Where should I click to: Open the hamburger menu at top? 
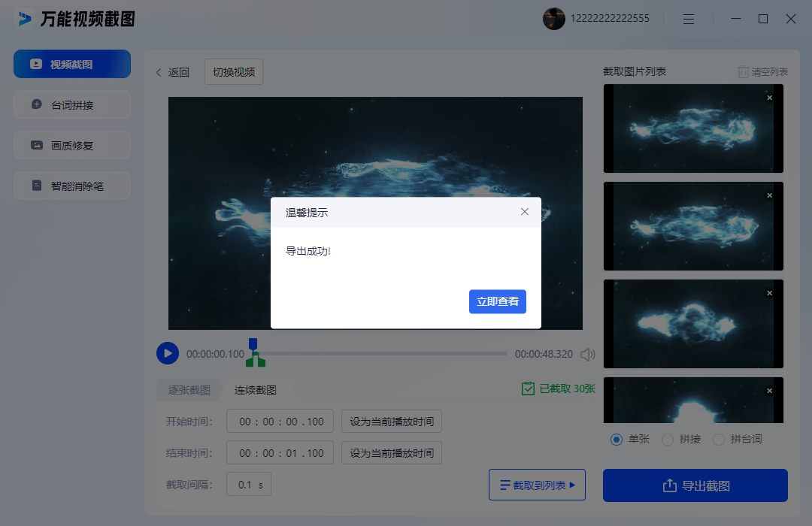click(689, 19)
